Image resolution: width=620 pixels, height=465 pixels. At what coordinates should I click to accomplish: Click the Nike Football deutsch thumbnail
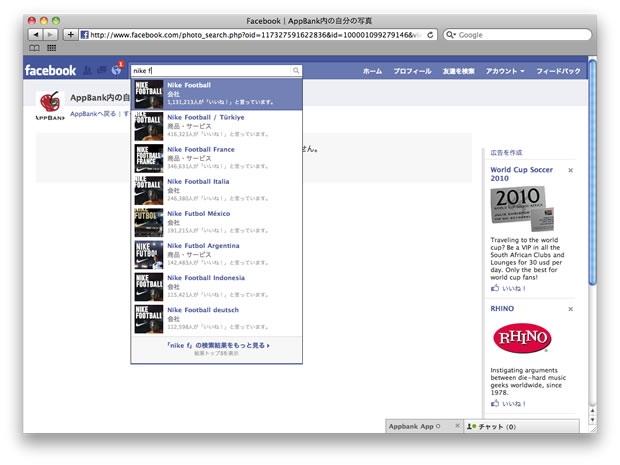pos(149,319)
